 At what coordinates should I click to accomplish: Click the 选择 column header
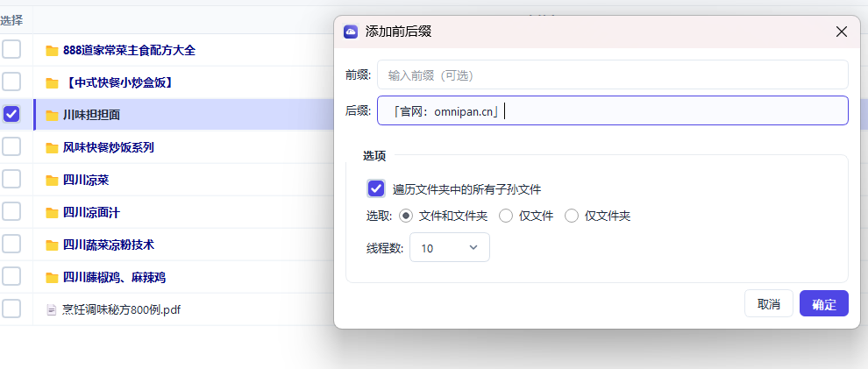(11, 20)
